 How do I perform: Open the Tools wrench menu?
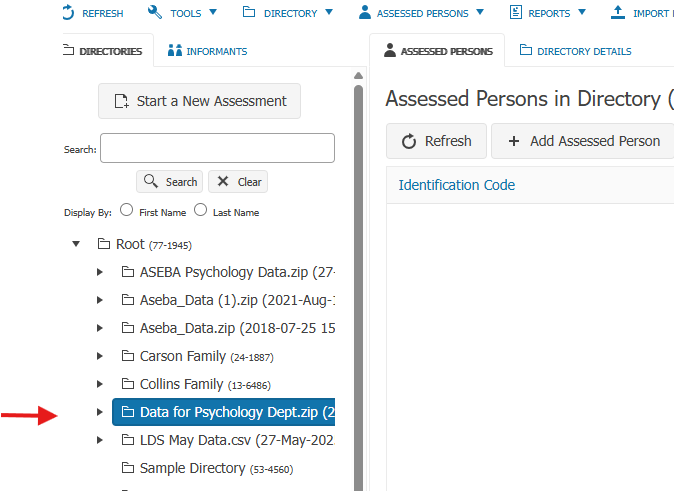pyautogui.click(x=155, y=12)
